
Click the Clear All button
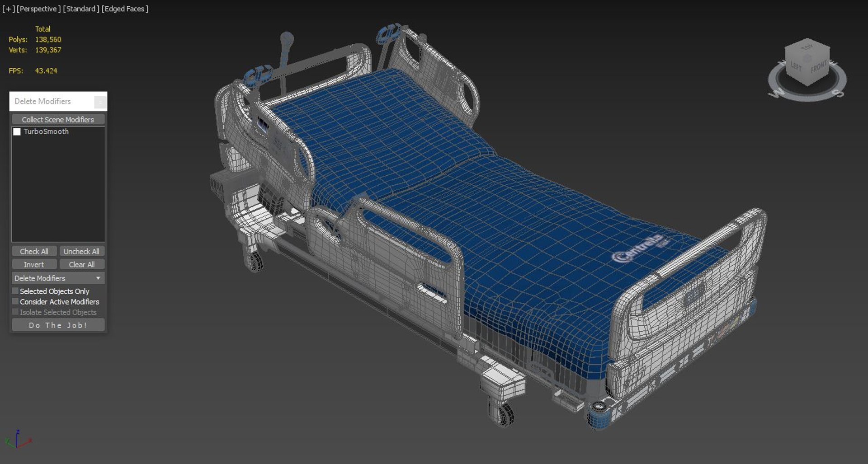(x=81, y=264)
